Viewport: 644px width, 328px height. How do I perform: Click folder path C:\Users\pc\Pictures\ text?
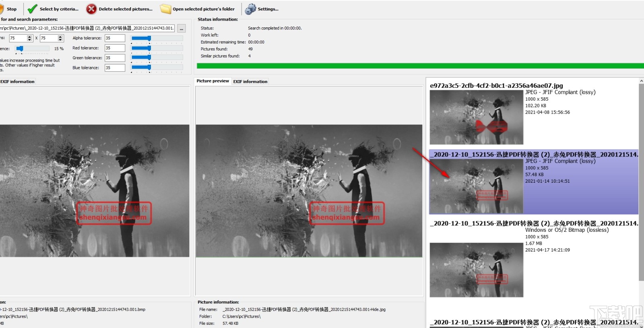click(x=242, y=317)
